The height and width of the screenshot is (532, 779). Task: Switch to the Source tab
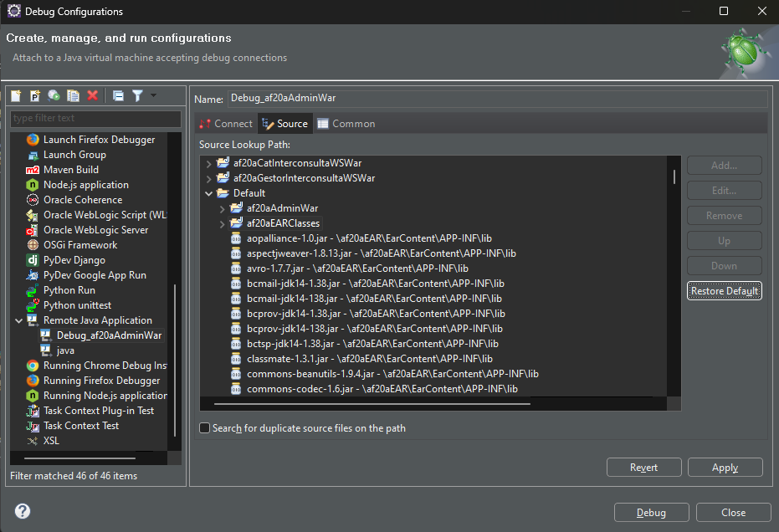point(285,124)
